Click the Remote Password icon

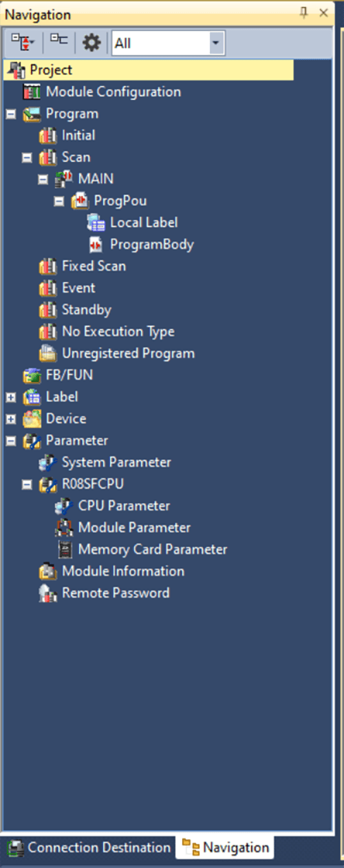47,593
